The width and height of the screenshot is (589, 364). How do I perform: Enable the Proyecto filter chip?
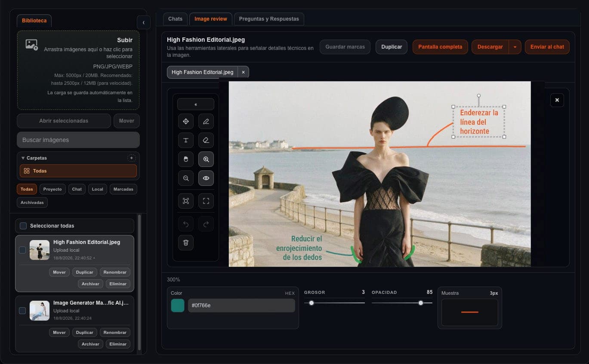(x=52, y=189)
